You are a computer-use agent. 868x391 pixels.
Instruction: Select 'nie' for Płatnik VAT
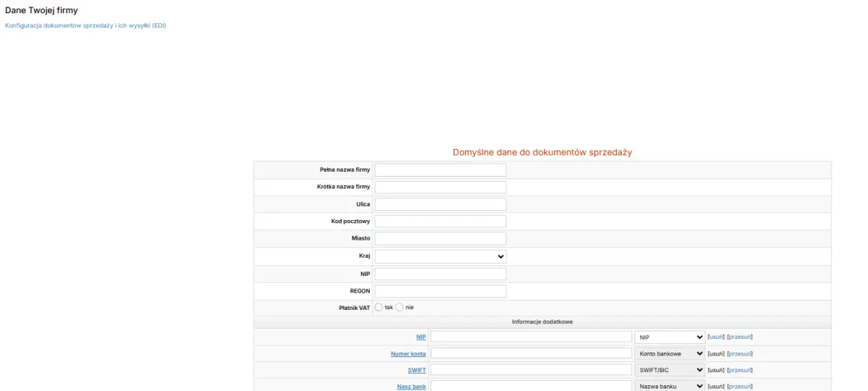point(399,308)
